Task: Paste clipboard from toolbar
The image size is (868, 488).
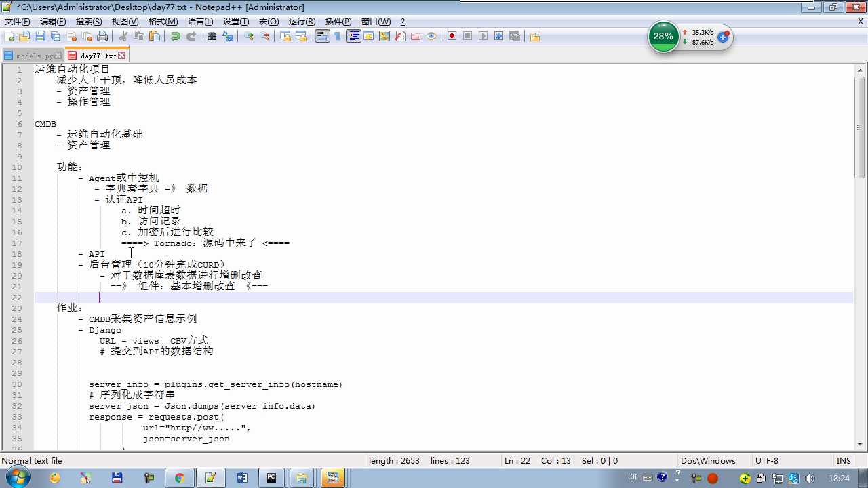Action: [155, 36]
